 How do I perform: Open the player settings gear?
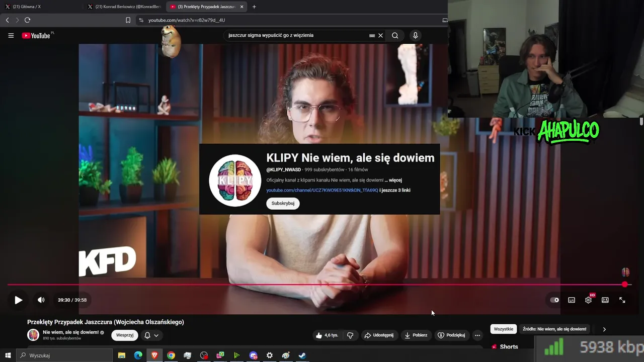coord(588,300)
